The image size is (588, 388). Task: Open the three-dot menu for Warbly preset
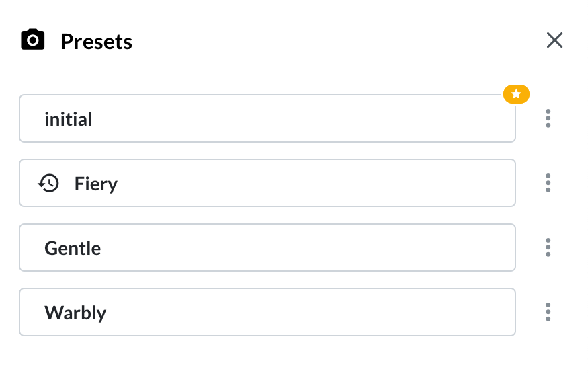point(548,312)
